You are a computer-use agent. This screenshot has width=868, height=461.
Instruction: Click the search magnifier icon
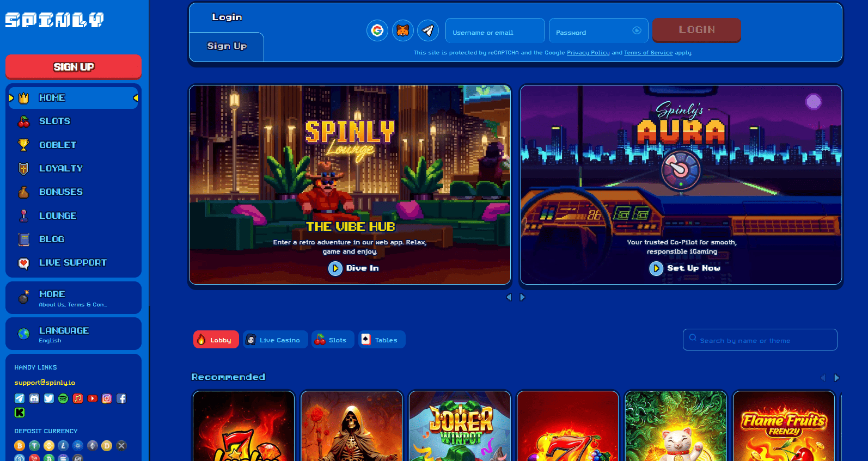[x=693, y=337]
